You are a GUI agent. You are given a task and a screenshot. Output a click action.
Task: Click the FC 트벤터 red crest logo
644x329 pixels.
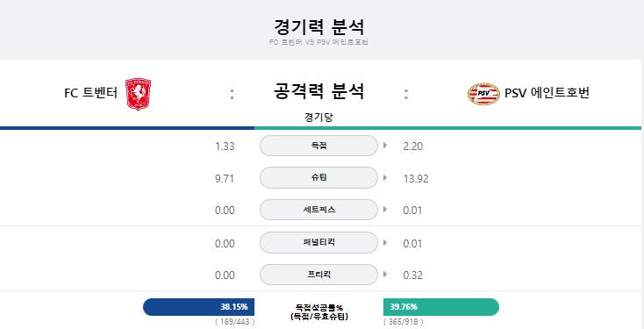[138, 94]
